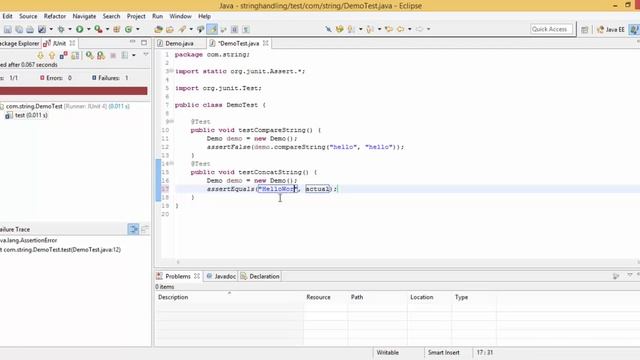This screenshot has width=640, height=360.
Task: Open the Refactor menu
Action: [55, 16]
